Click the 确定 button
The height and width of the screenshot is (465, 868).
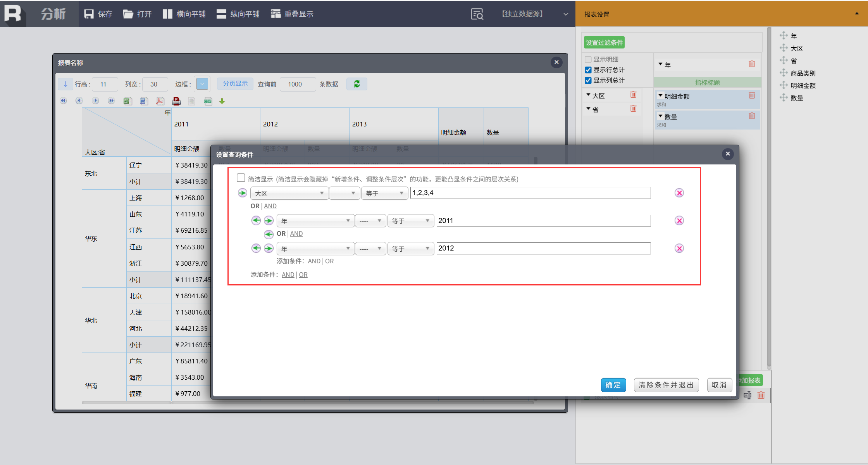(613, 385)
